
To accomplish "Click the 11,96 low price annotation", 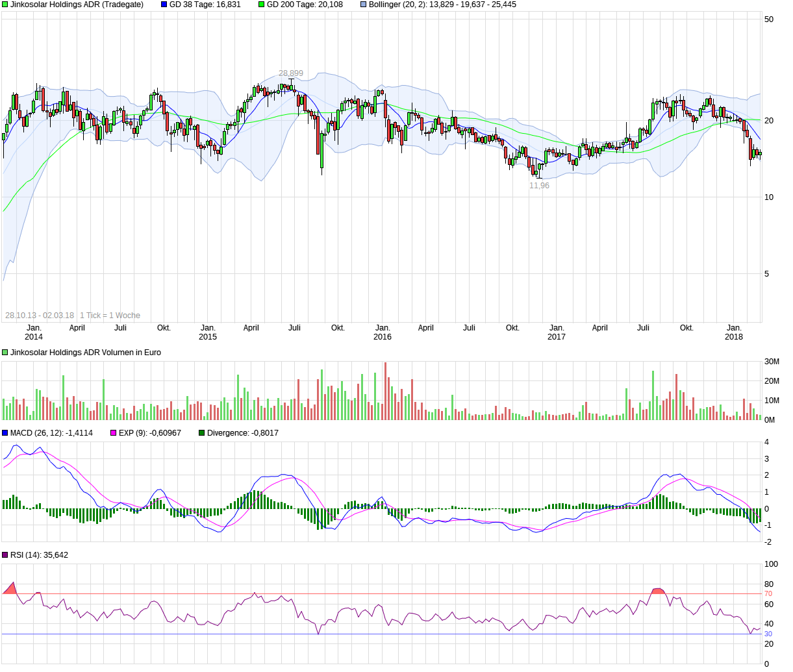I will click(539, 186).
